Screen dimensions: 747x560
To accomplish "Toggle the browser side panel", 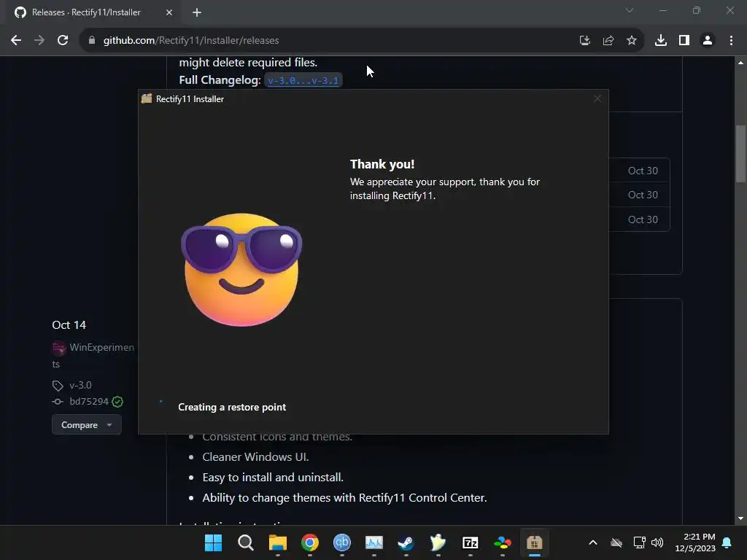I will coord(684,41).
